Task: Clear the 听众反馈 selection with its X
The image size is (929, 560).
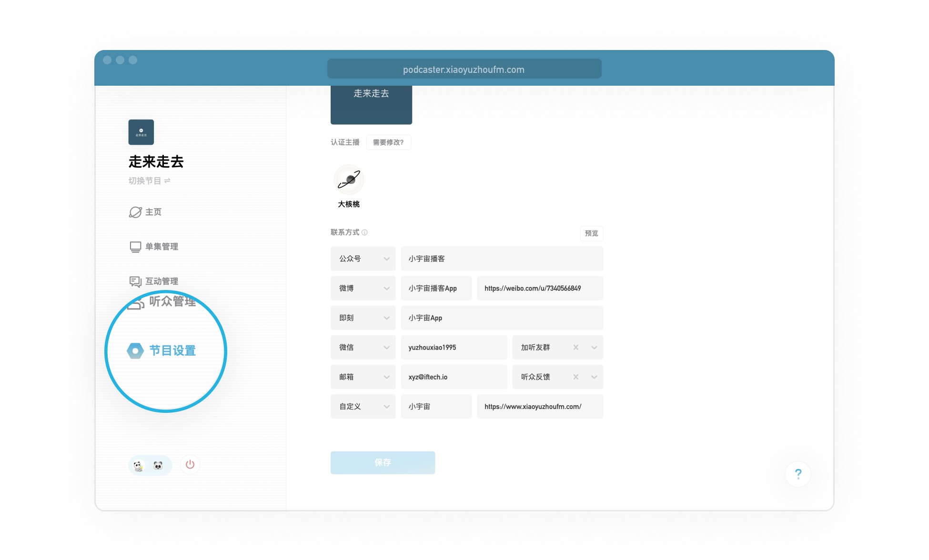Action: point(576,377)
